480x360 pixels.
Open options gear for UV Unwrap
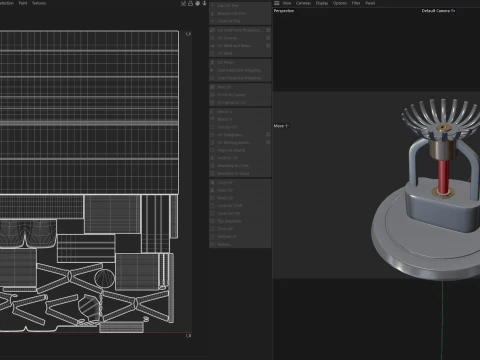[268, 38]
